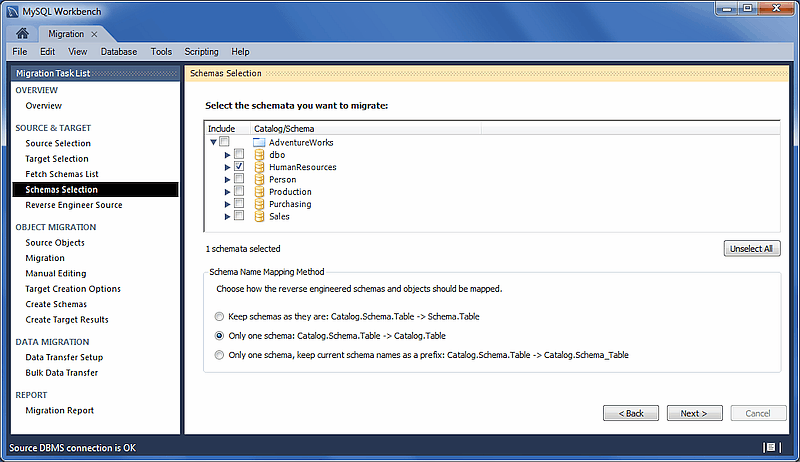Click the dbo schema database icon
The height and width of the screenshot is (462, 800).
(259, 155)
